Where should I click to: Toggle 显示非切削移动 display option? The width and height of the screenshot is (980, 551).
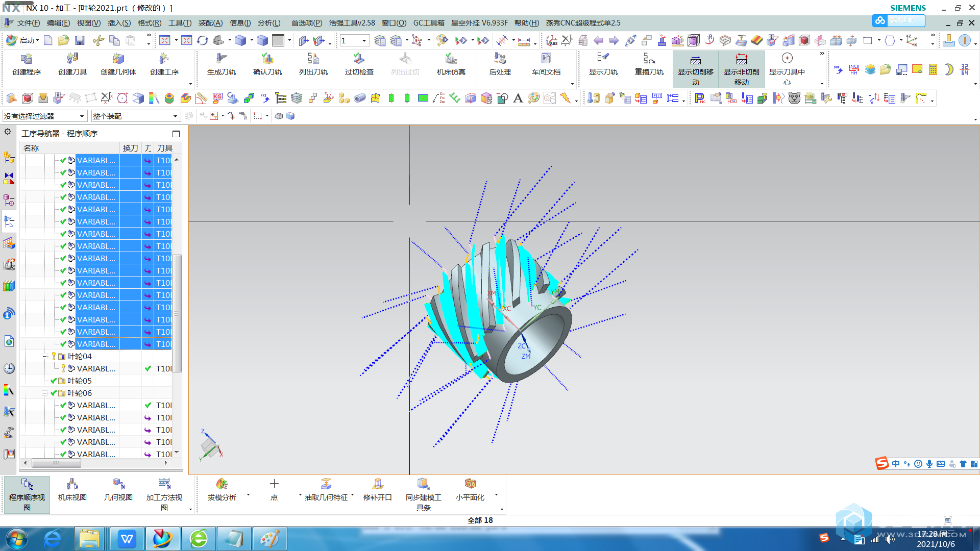742,69
